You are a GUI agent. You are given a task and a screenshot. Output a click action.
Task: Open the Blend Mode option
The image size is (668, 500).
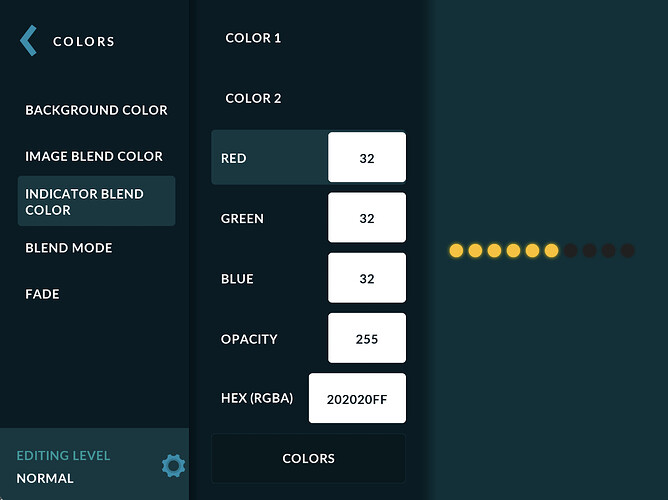coord(69,248)
